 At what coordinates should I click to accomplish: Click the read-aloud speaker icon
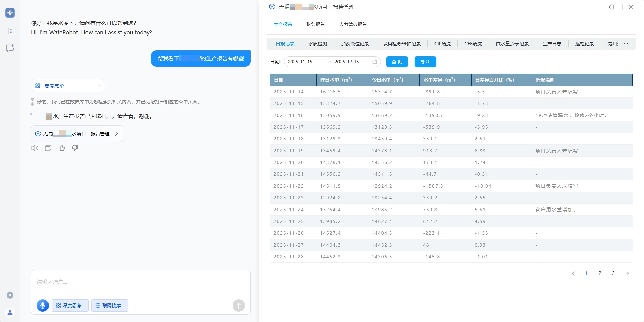pyautogui.click(x=35, y=148)
